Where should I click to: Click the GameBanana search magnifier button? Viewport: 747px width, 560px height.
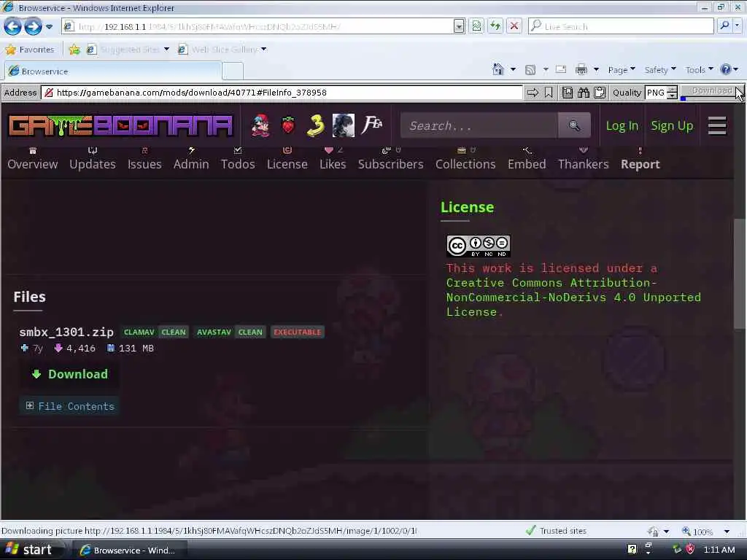[x=574, y=125]
